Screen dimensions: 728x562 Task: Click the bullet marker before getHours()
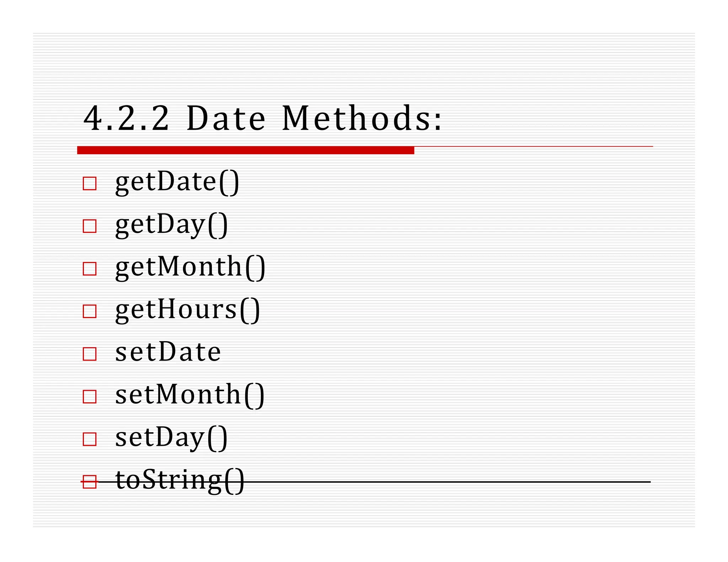(x=89, y=312)
